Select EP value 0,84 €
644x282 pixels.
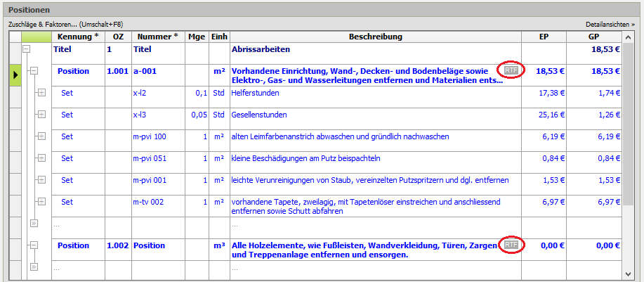coord(544,162)
